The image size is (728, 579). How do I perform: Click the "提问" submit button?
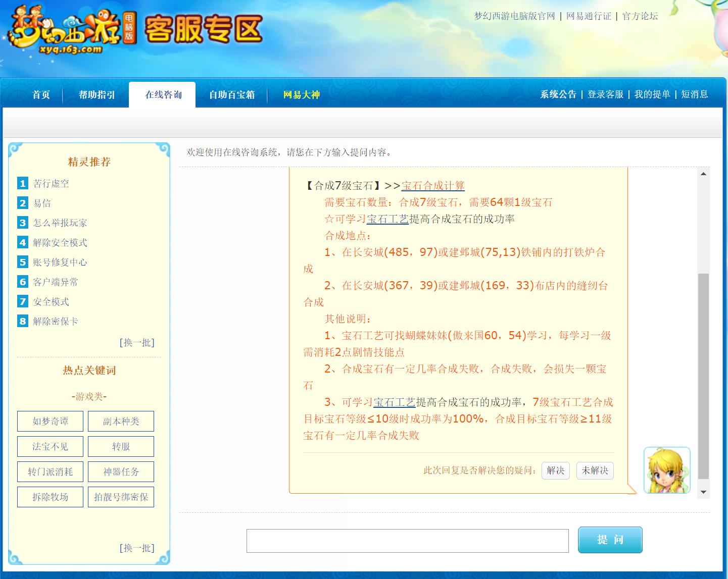pyautogui.click(x=610, y=540)
